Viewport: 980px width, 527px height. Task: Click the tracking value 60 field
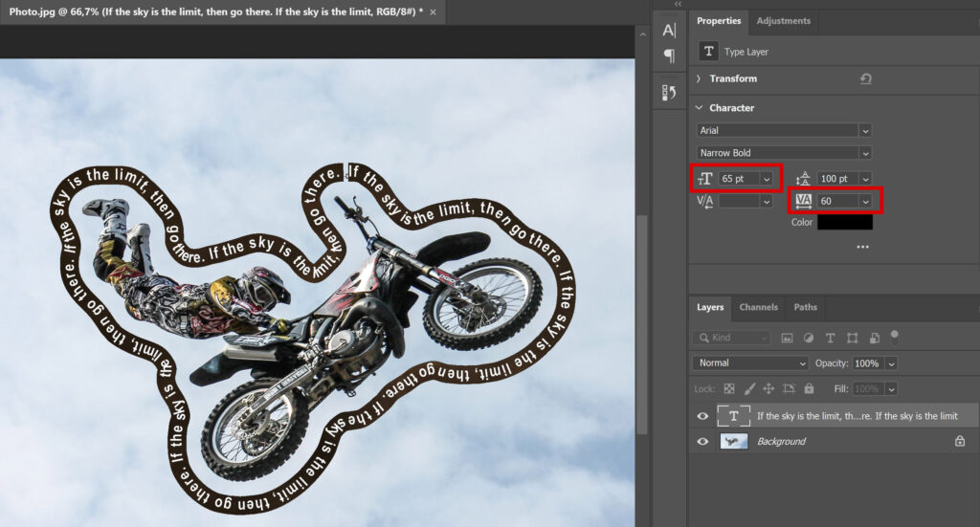click(x=837, y=201)
